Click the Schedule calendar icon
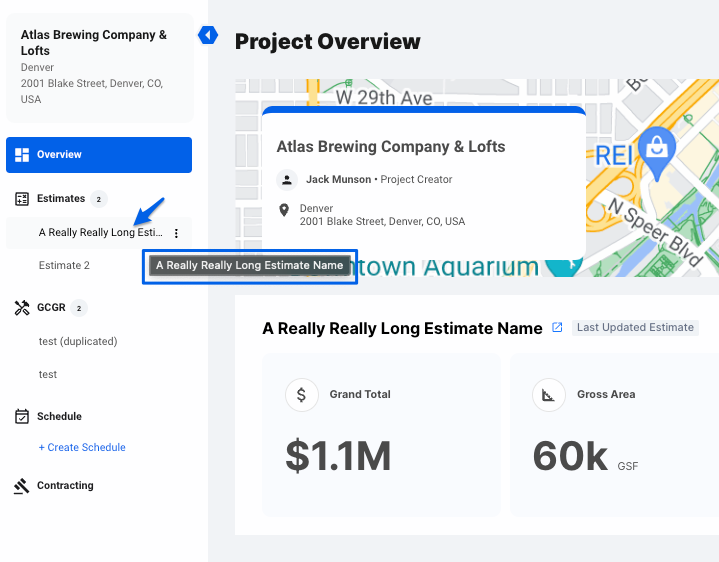This screenshot has height=562, width=719. pos(22,416)
